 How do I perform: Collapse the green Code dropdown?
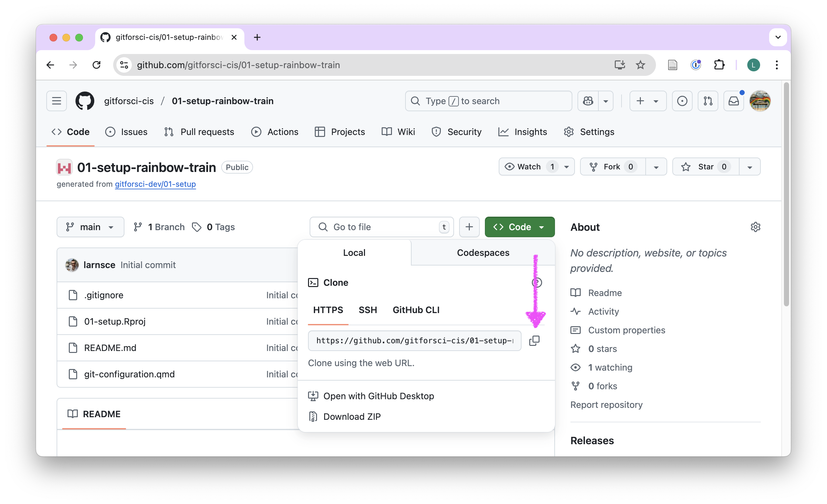coord(520,227)
